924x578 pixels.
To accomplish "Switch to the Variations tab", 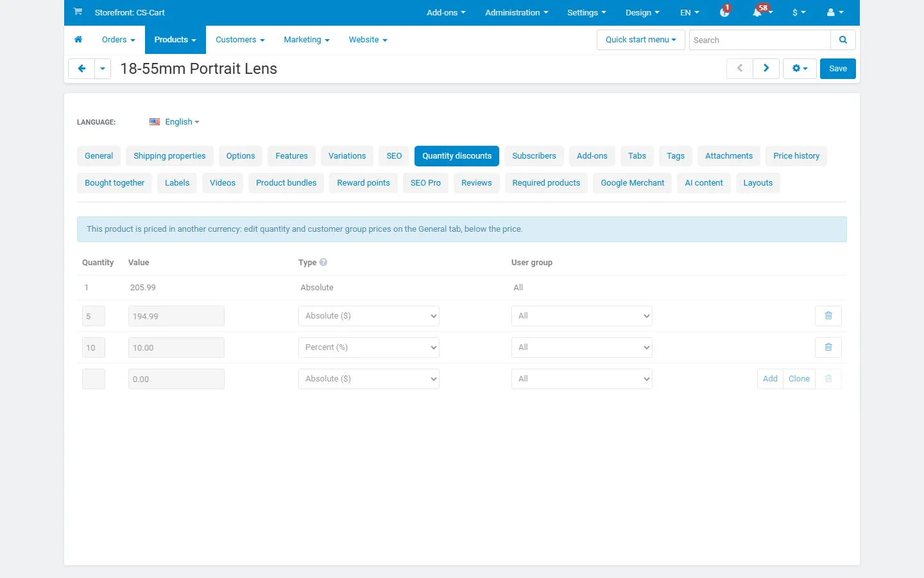I will point(347,156).
